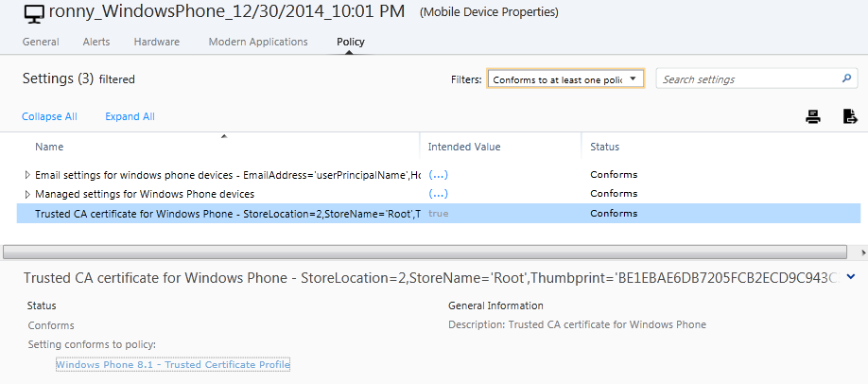Click the search magnifier icon
The width and height of the screenshot is (868, 384).
click(846, 79)
